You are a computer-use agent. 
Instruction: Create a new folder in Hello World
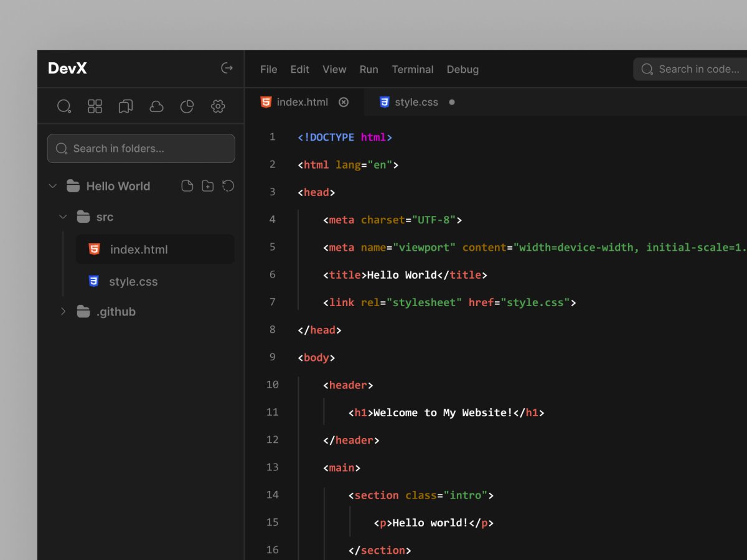click(x=207, y=185)
